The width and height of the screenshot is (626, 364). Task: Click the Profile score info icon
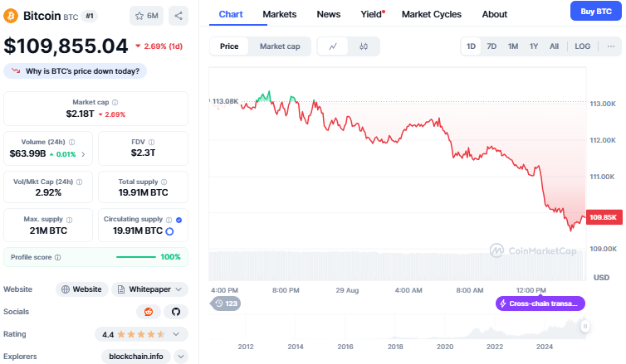click(58, 258)
